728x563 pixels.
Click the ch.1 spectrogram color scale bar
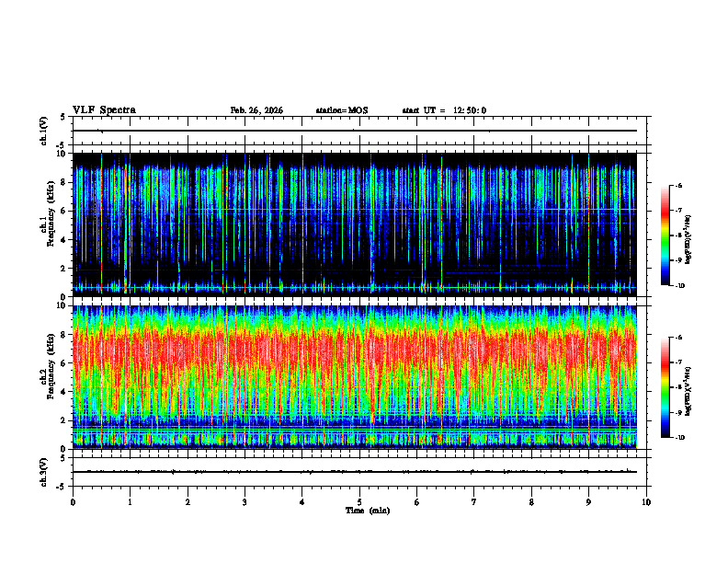point(665,236)
